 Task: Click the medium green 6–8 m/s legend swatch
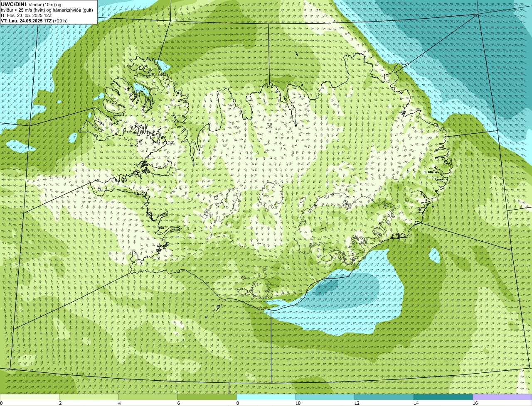(207, 397)
